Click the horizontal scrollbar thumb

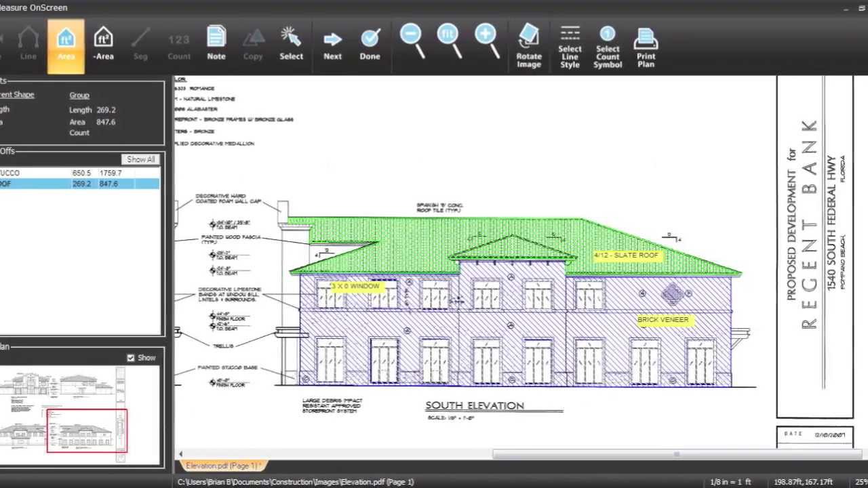[676, 454]
